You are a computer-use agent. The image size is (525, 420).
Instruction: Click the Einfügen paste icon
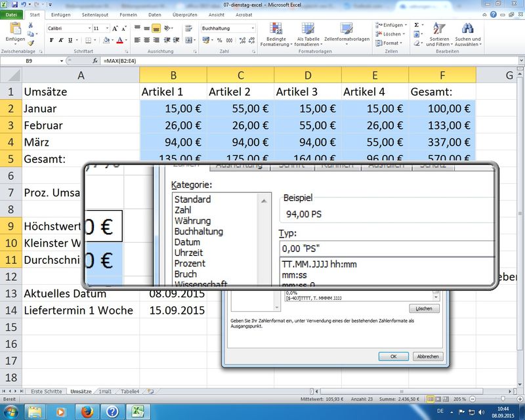(x=14, y=29)
